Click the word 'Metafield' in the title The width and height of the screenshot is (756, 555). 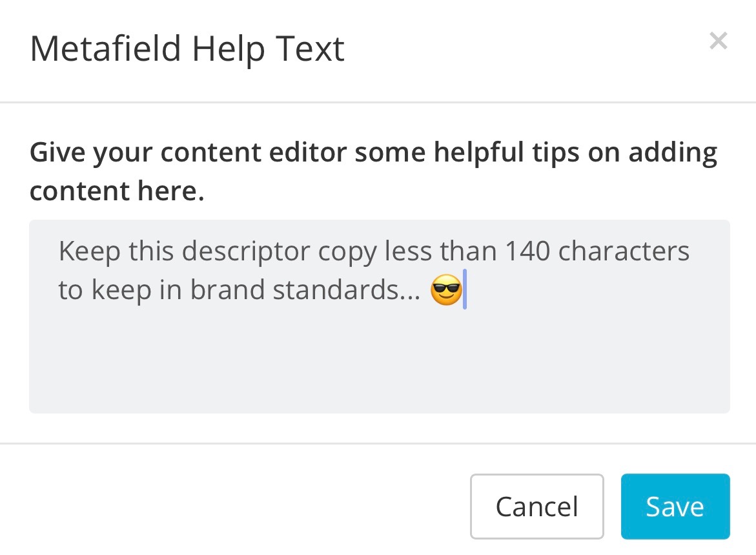click(x=106, y=48)
